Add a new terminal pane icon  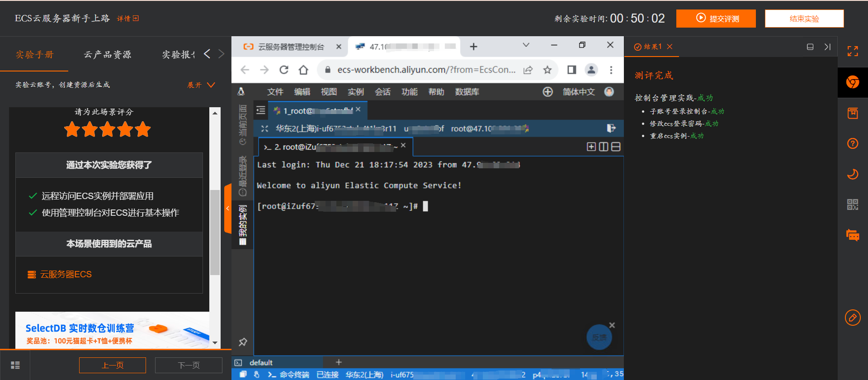tap(591, 147)
